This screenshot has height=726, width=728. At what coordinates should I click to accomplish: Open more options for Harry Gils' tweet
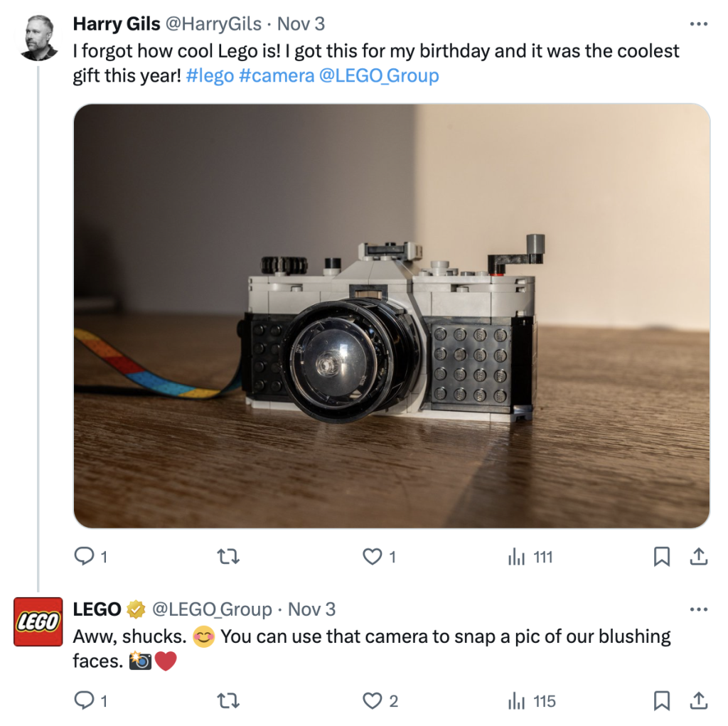click(699, 24)
